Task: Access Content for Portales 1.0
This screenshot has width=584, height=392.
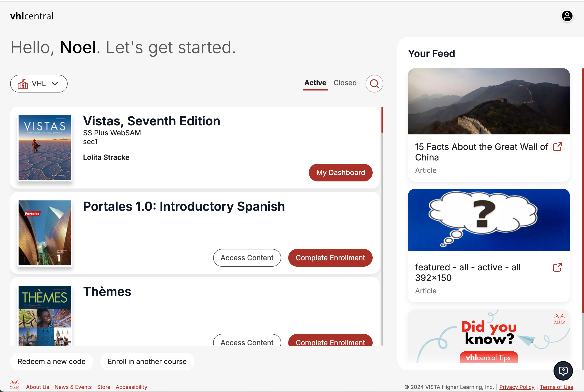Action: [247, 258]
